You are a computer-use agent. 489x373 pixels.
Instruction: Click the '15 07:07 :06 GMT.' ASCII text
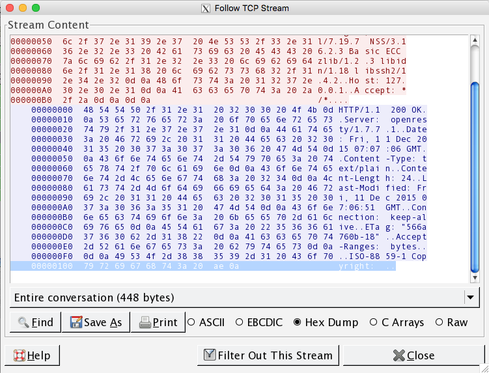(x=382, y=149)
